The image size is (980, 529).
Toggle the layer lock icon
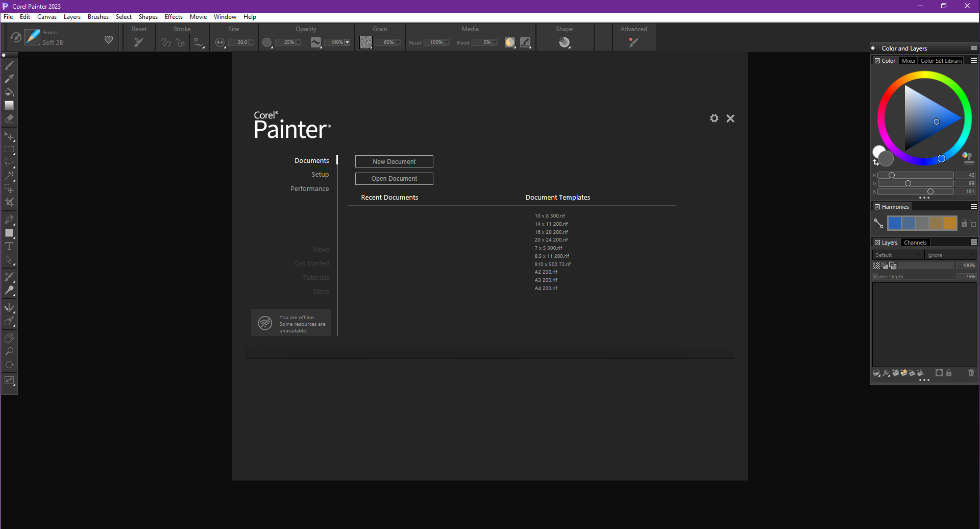[x=949, y=373]
